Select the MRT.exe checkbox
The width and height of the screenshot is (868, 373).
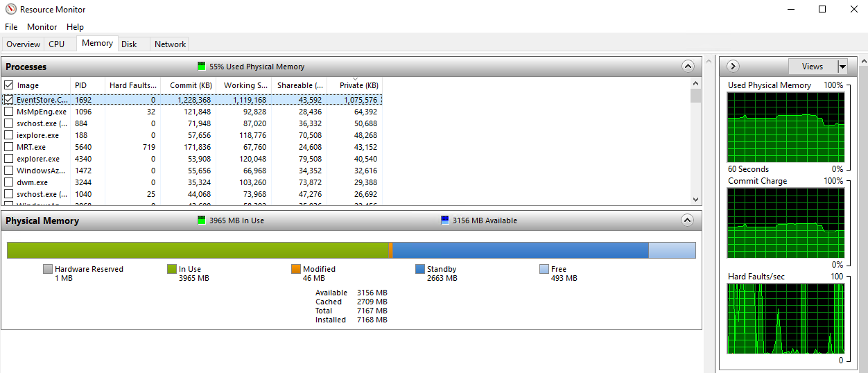coord(9,147)
